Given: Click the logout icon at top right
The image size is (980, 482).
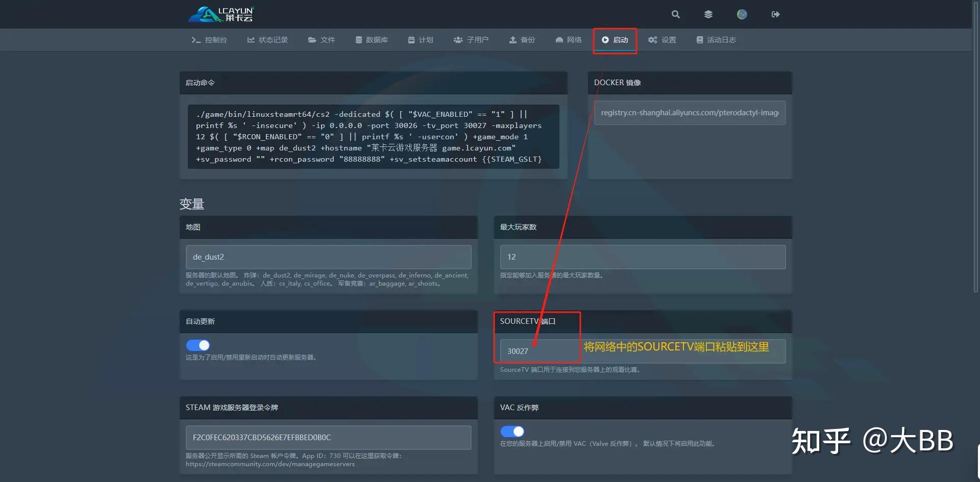Looking at the screenshot, I should point(775,14).
